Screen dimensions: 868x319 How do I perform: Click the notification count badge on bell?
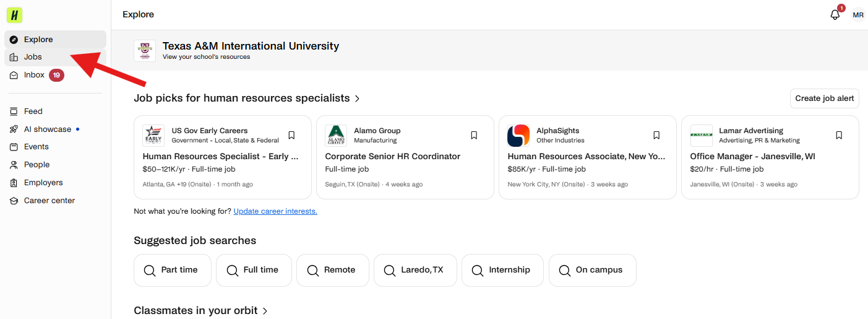click(x=841, y=8)
